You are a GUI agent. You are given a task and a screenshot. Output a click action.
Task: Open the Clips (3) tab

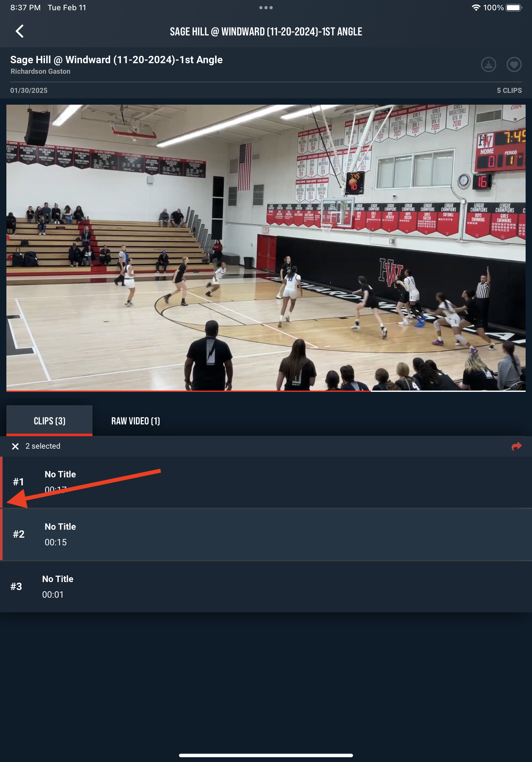[49, 421]
